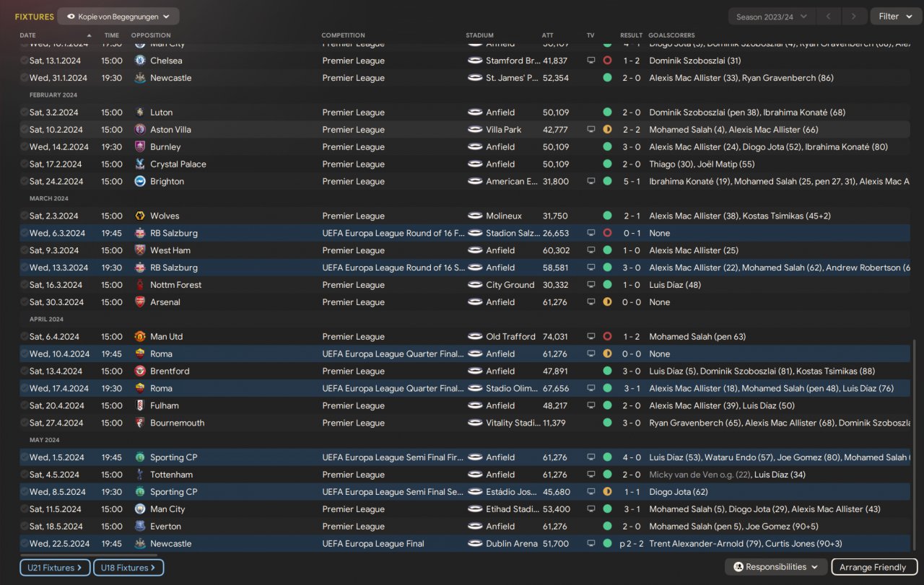Toggle the check mark for Sat, 13.1.2024
This screenshot has width=924, height=585.
point(25,61)
